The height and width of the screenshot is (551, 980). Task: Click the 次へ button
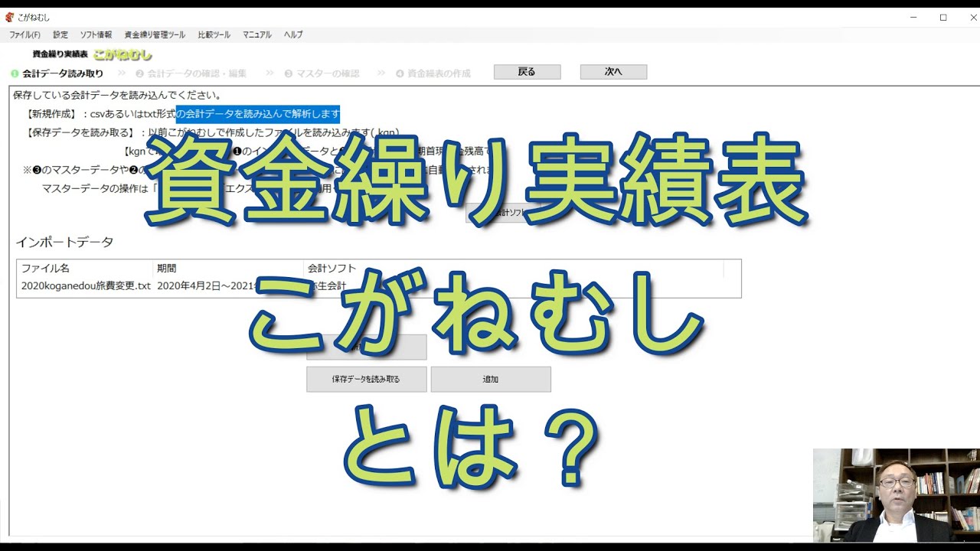click(613, 72)
